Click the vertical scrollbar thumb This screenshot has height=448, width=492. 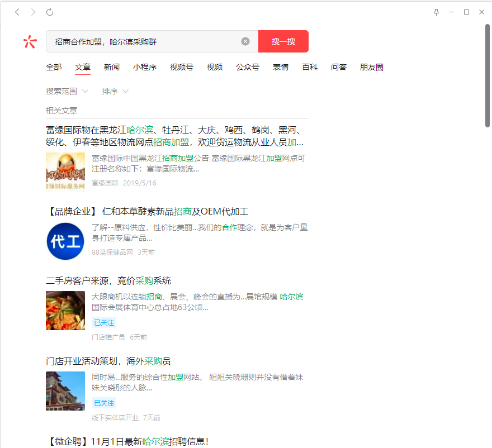[x=488, y=76]
